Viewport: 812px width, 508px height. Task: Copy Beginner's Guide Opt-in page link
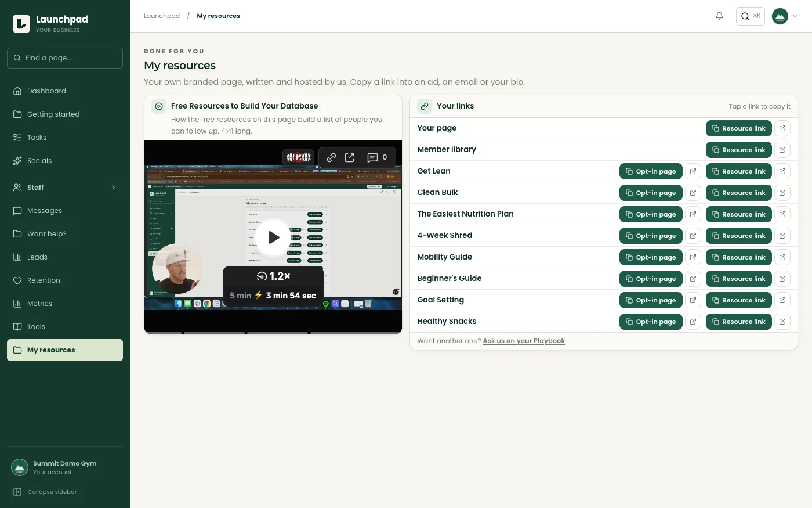pos(651,279)
